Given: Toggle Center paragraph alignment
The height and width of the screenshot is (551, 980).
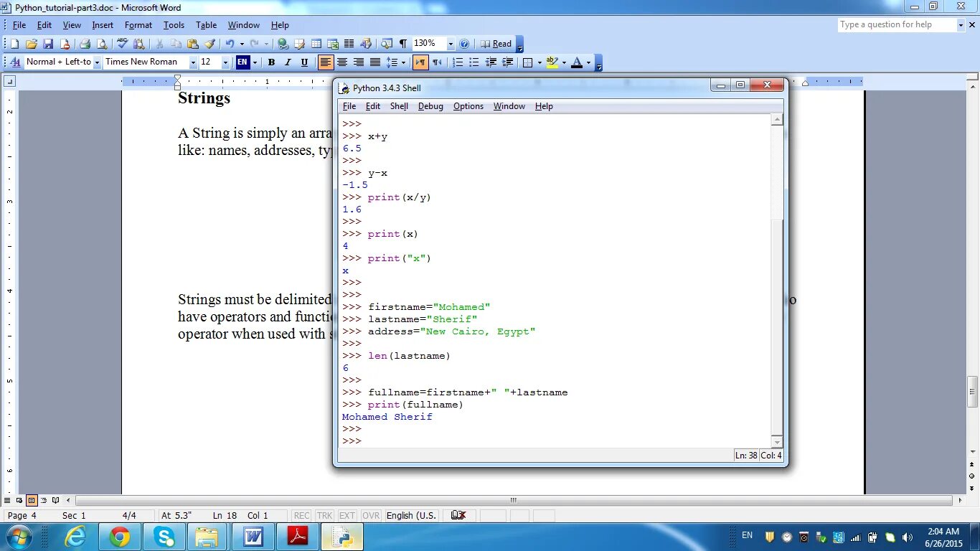Looking at the screenshot, I should click(342, 62).
